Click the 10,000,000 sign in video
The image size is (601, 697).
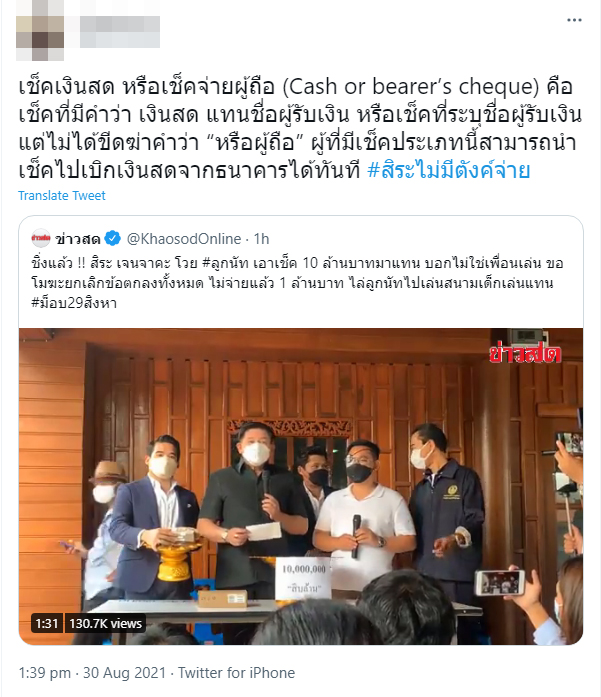coord(304,578)
